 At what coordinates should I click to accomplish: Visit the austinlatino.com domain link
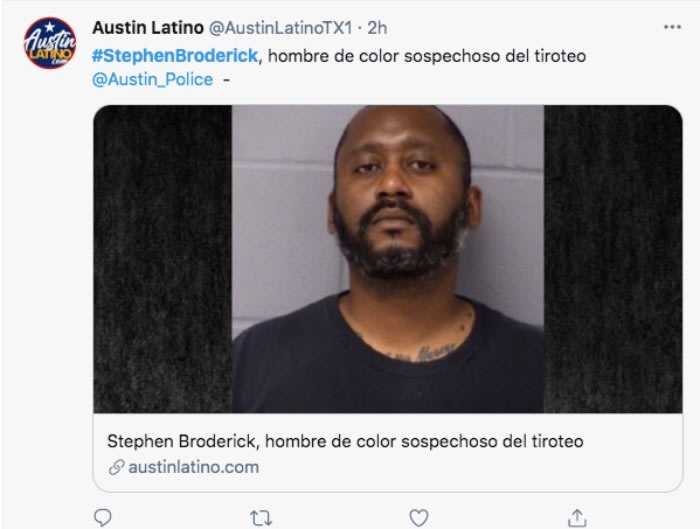(x=193, y=467)
